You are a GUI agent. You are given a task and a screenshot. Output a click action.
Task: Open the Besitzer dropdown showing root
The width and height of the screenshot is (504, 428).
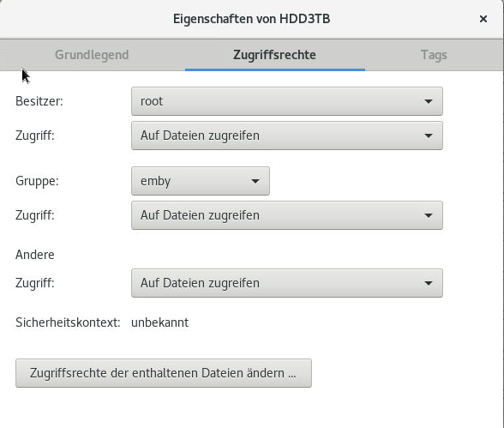[287, 101]
